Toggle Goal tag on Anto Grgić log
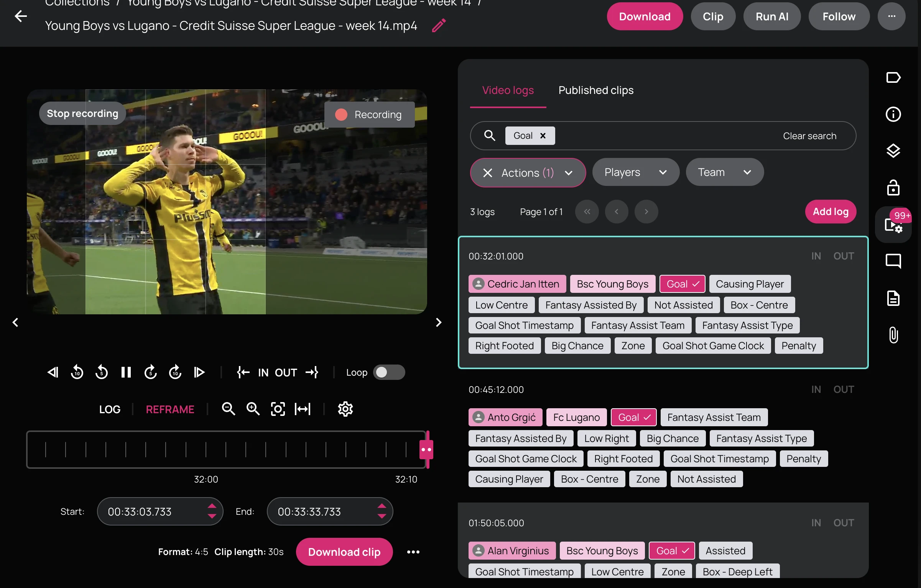 [x=633, y=417]
